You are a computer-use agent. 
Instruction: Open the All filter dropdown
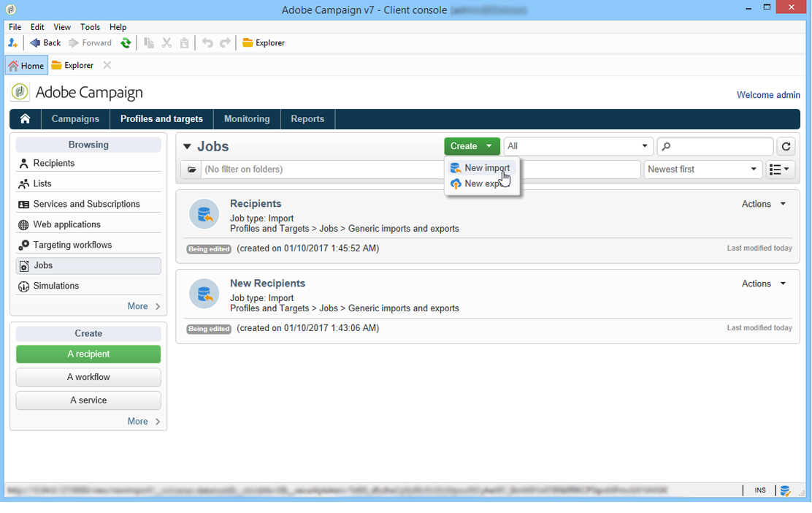[578, 146]
